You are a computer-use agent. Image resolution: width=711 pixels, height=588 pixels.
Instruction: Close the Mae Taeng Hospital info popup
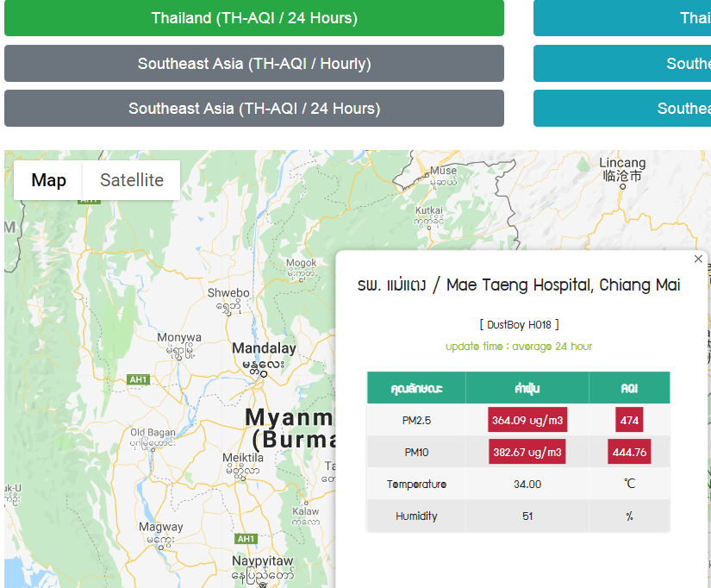point(698,259)
